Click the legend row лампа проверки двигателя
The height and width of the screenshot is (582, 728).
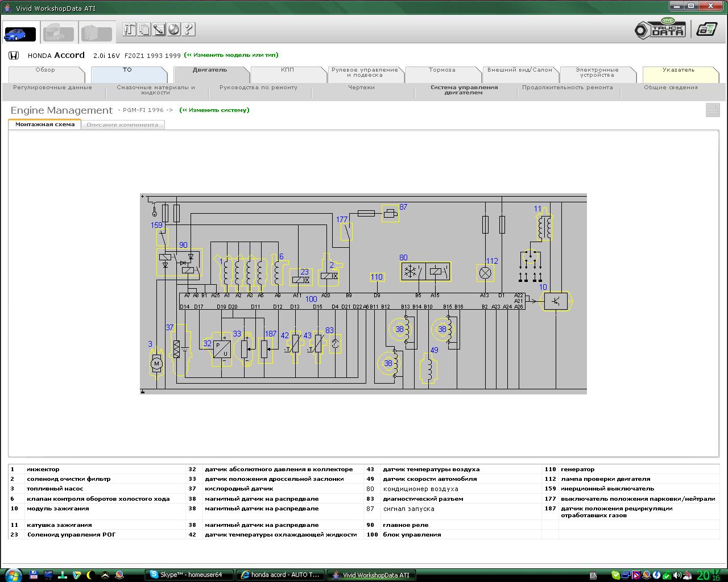point(630,479)
